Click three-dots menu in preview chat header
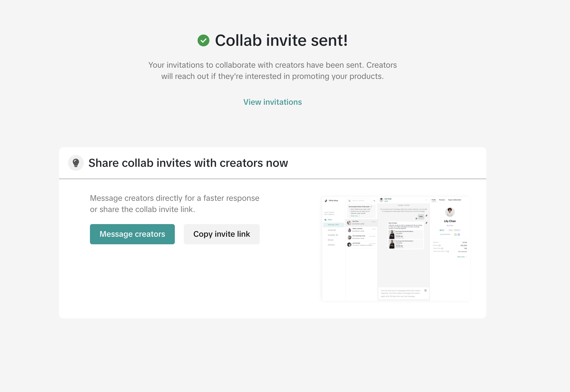This screenshot has width=570, height=392. coord(426,200)
